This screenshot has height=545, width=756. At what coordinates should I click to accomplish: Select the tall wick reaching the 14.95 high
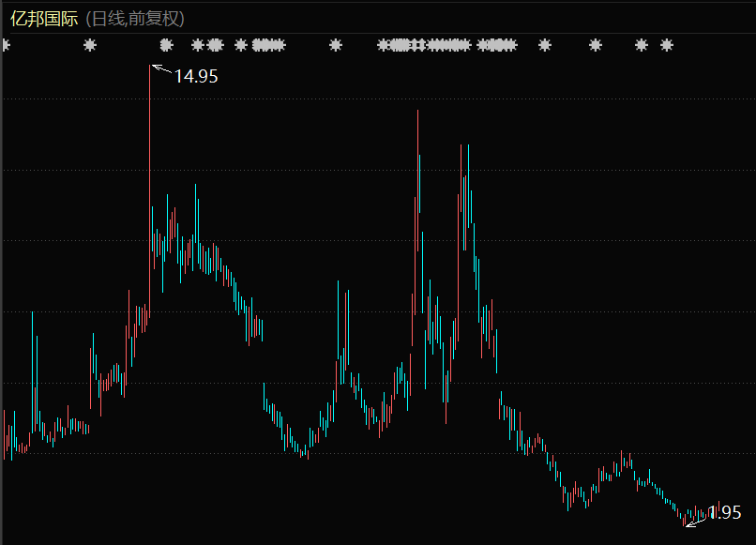coord(150,141)
